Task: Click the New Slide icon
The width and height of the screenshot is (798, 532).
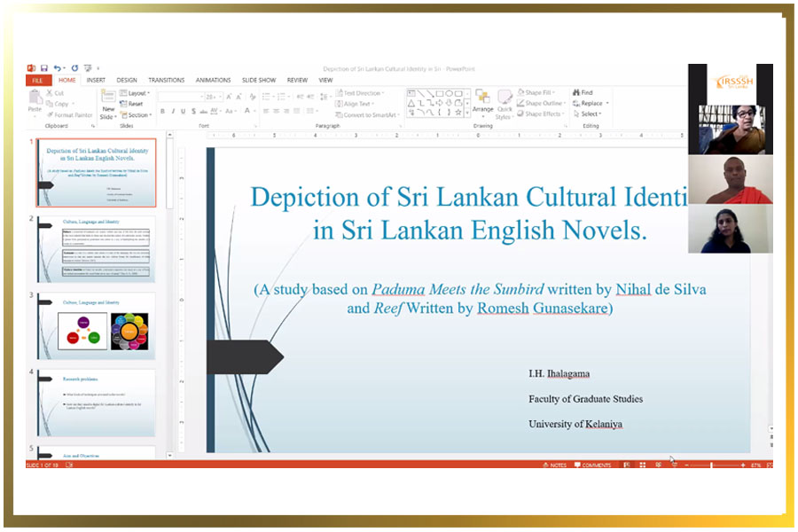Action: pos(108,96)
